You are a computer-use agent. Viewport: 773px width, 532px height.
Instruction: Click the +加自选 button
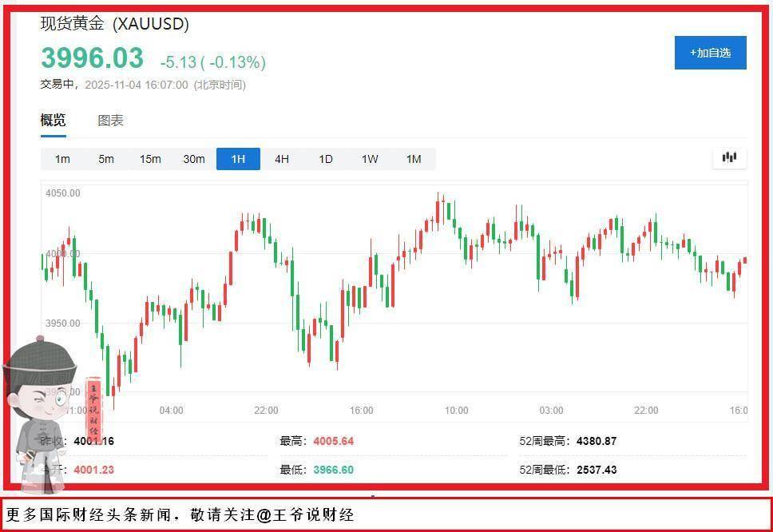[x=711, y=53]
